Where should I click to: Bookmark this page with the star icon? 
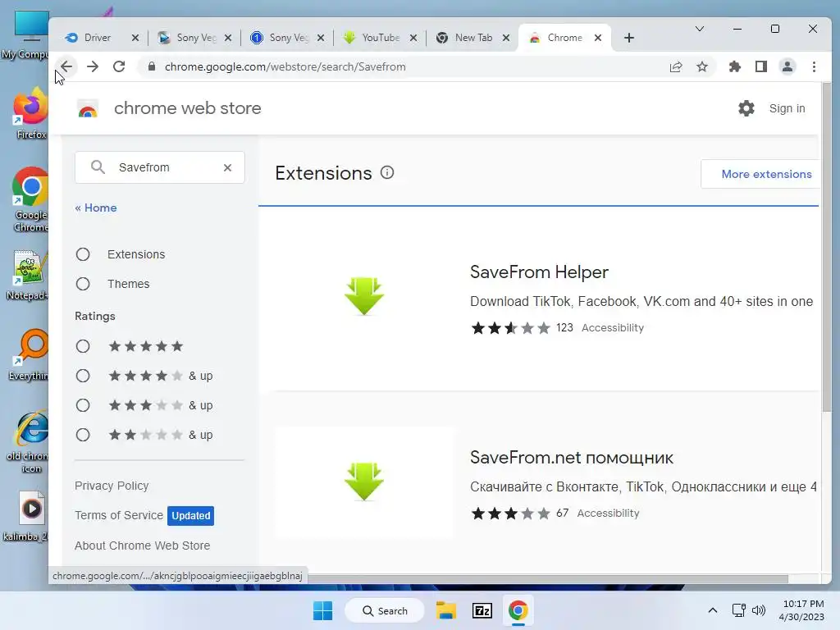tap(702, 66)
